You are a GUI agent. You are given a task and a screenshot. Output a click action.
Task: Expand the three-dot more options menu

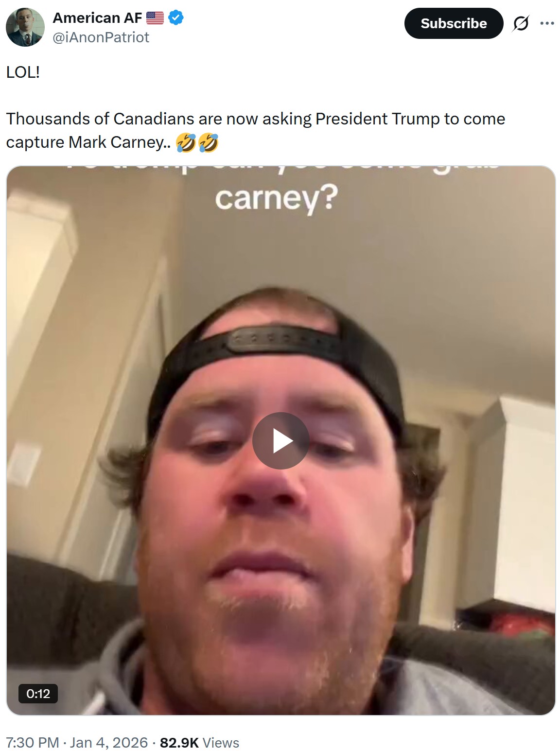coord(547,23)
